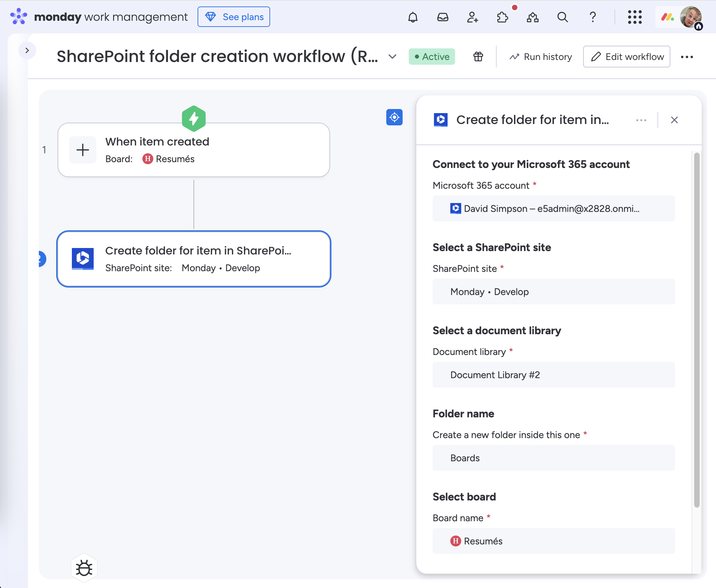Open the Document library dropdown field
716x588 pixels.
click(x=554, y=375)
